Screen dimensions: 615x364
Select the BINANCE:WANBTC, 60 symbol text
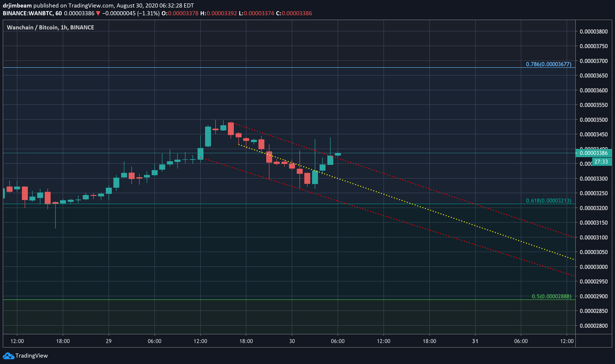tap(32, 13)
